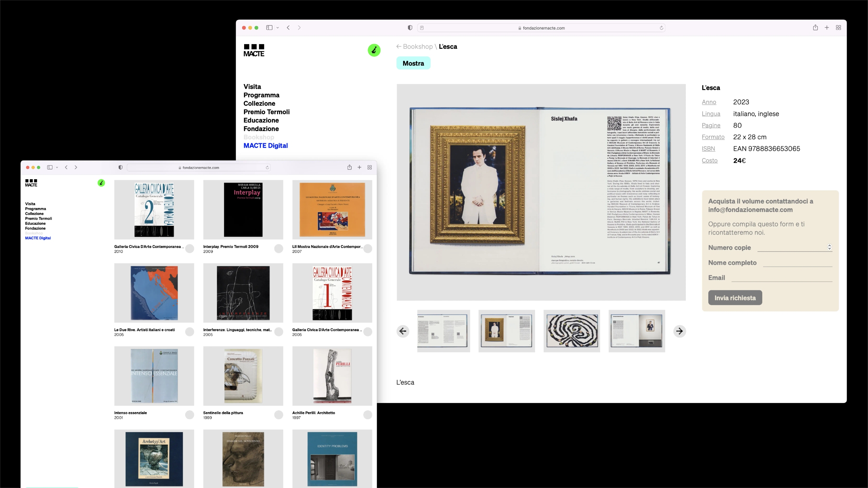Click the share icon in the large Safari window
This screenshot has height=488, width=868.
(x=815, y=28)
